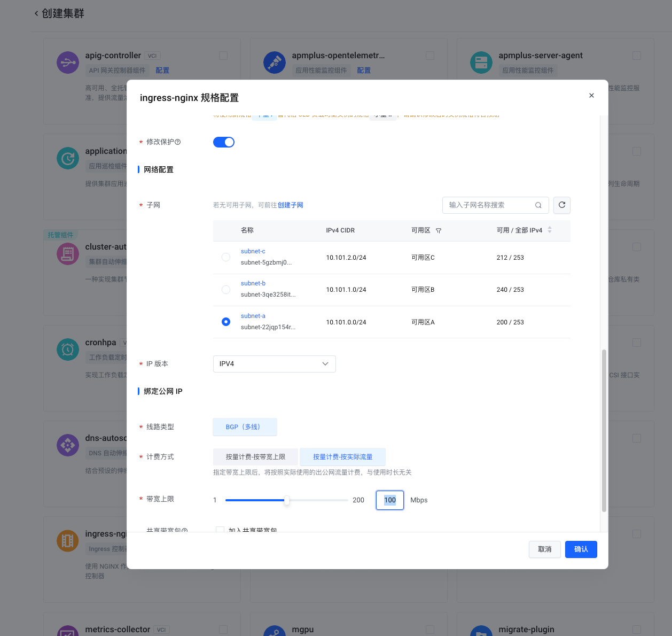Choose 按量计费-按实际流量 billing option

tap(342, 457)
